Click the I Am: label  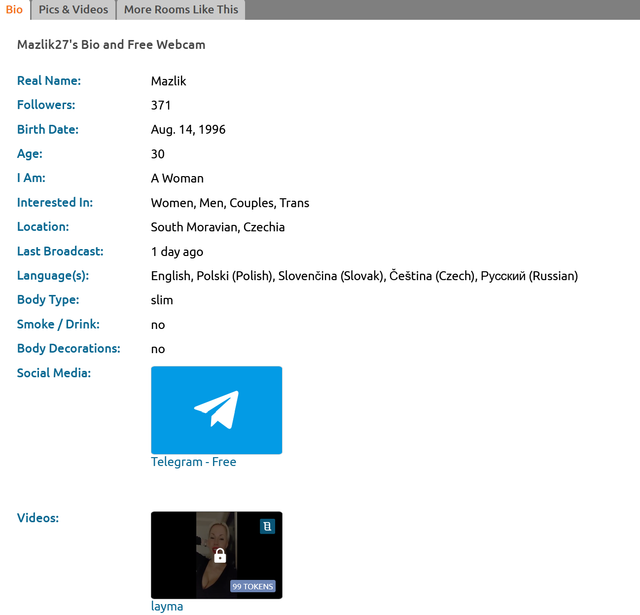[31, 178]
